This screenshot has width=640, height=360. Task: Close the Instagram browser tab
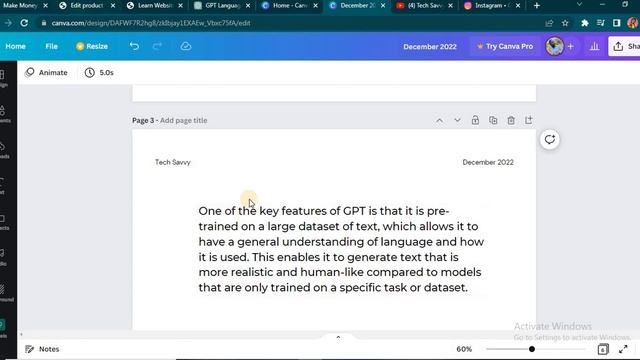point(518,6)
